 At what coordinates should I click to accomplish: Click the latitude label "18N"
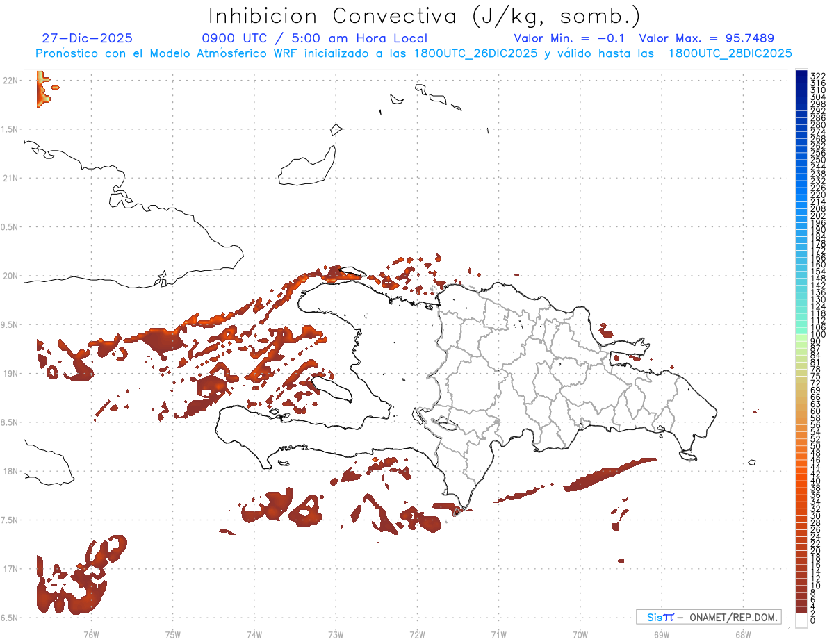coord(10,471)
